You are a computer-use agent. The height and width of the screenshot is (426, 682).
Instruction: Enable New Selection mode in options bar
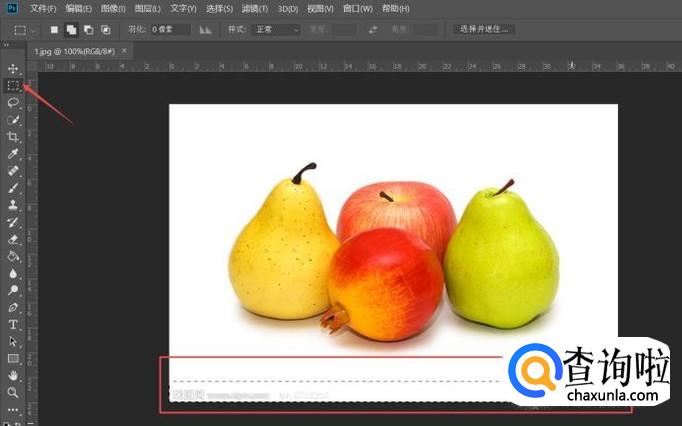click(x=54, y=30)
